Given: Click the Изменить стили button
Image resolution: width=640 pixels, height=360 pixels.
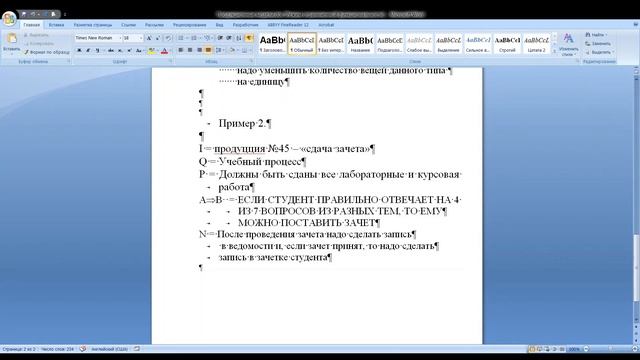Looking at the screenshot, I should pos(568,45).
